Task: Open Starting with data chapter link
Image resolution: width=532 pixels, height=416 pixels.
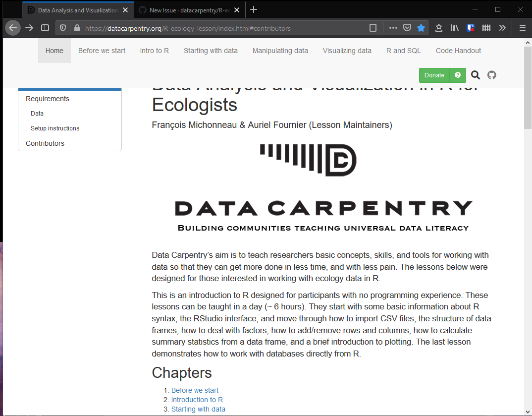Action: click(198, 409)
